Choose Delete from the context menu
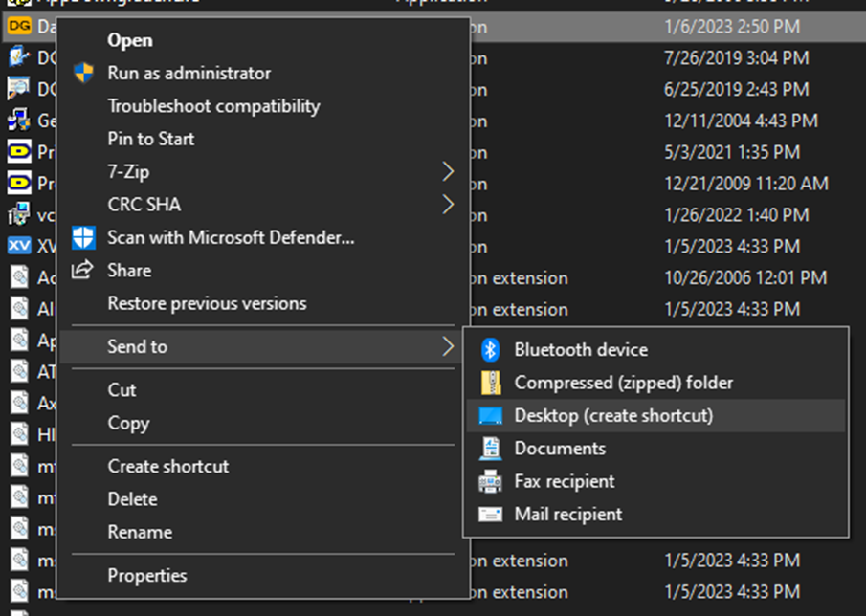Viewport: 866px width, 616px height. click(133, 499)
